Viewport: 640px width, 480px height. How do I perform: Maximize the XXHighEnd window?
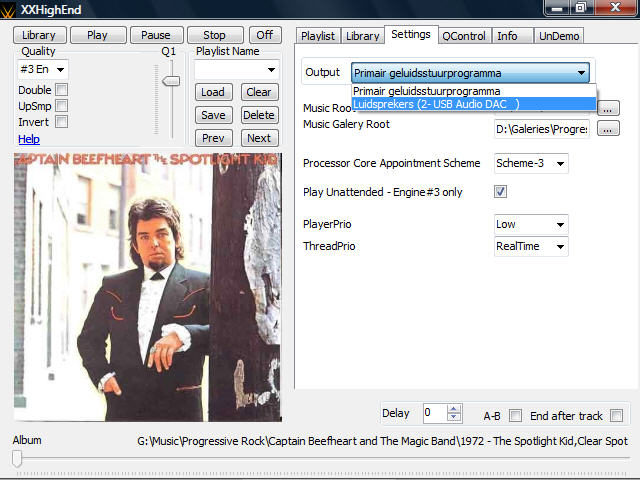581,8
